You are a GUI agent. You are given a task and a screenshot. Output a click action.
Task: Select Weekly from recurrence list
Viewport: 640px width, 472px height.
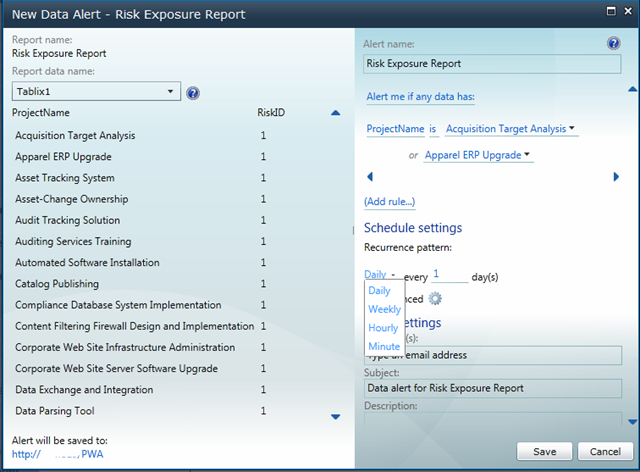coord(384,309)
